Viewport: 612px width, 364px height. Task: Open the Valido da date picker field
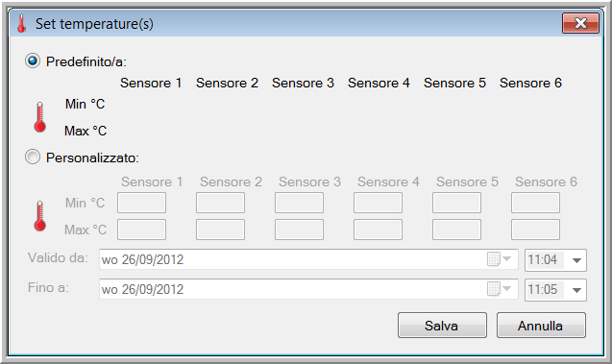coord(308,259)
